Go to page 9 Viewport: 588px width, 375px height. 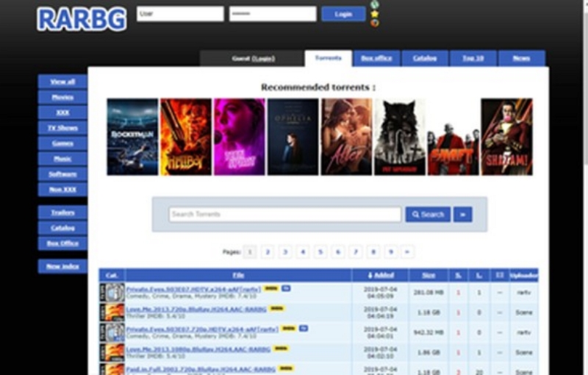click(x=391, y=251)
